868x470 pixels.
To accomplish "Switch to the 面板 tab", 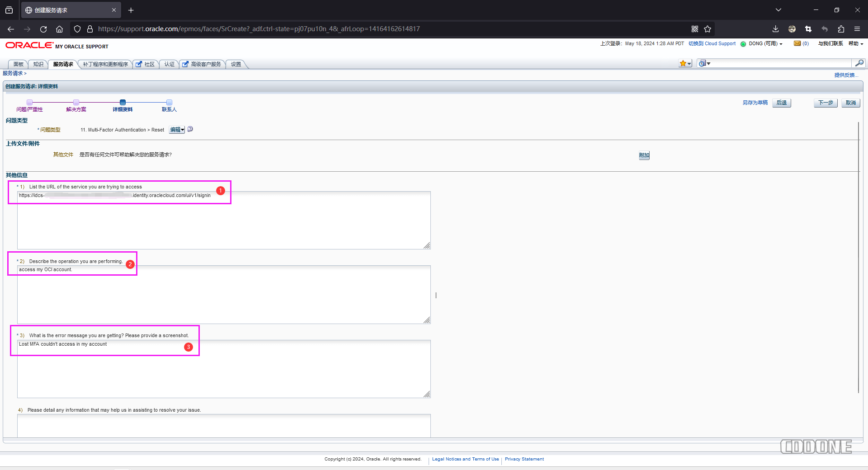I will tap(18, 64).
